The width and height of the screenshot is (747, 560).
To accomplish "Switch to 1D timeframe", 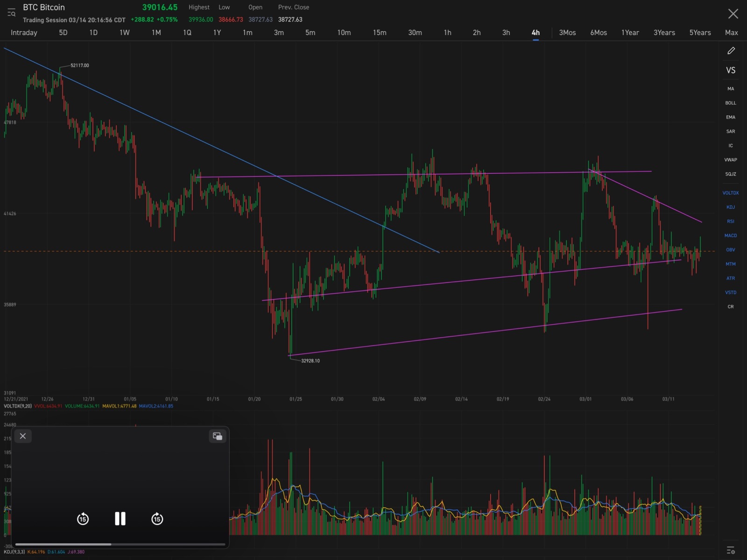I will (93, 33).
